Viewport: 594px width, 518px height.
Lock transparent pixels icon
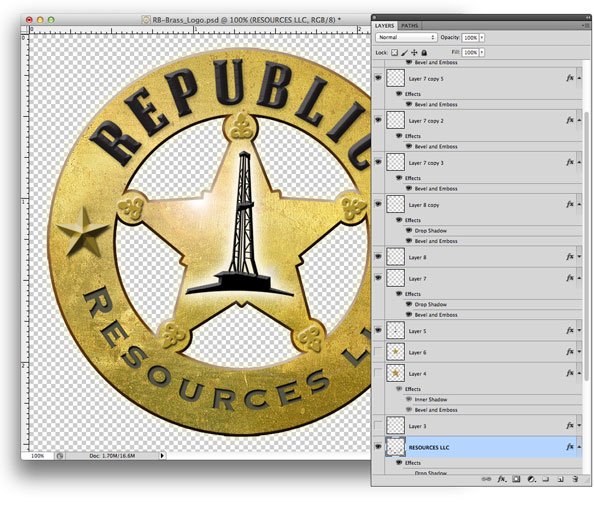(x=394, y=53)
